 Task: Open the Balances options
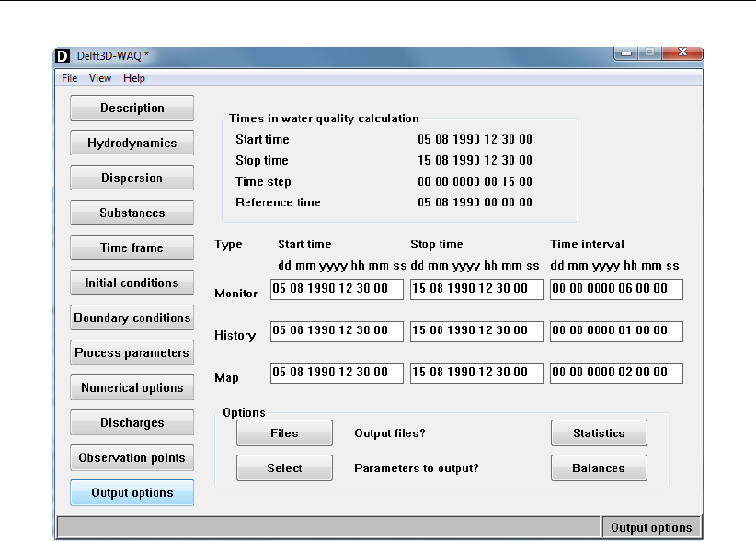coord(599,467)
